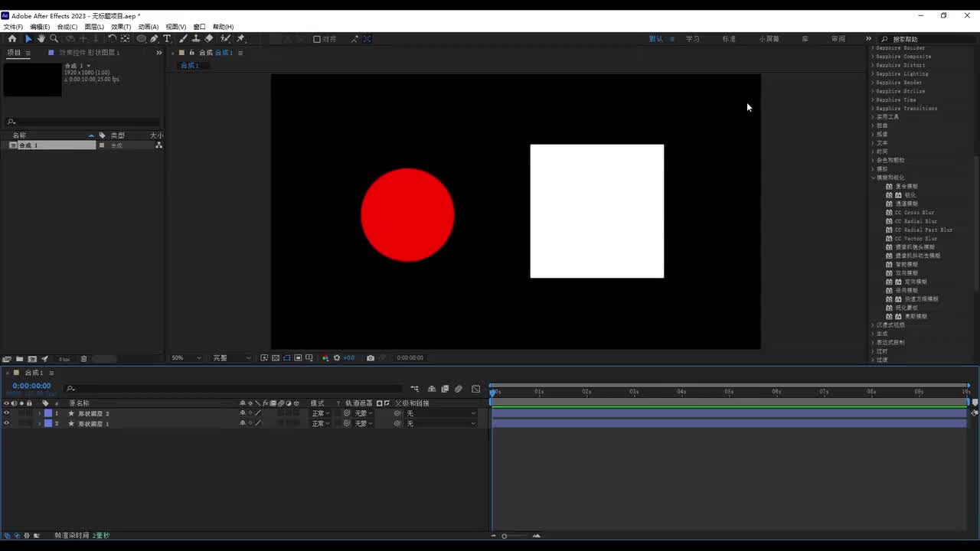
Task: Toggle the snapping bounding box icon in toolbar
Action: point(367,39)
